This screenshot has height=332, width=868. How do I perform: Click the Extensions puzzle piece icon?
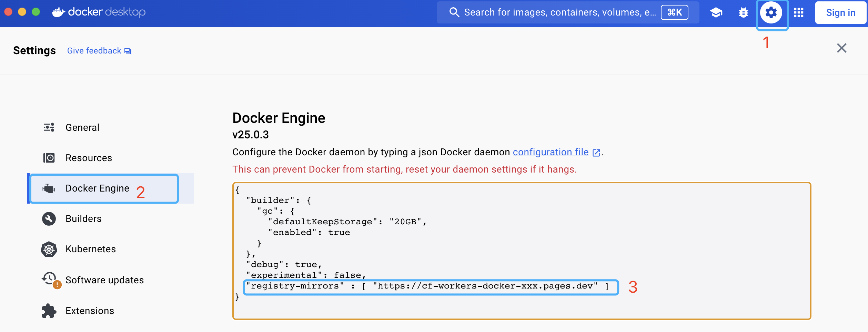(x=49, y=311)
